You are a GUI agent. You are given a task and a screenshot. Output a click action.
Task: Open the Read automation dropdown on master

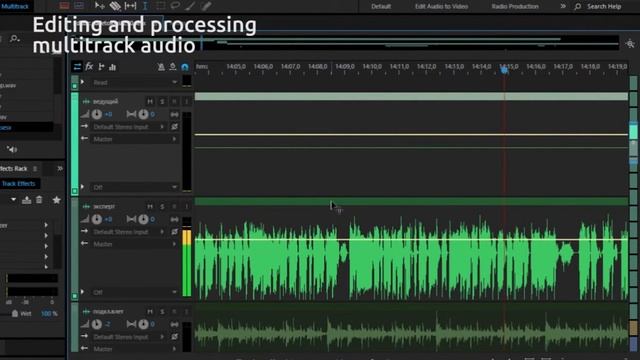point(134,82)
